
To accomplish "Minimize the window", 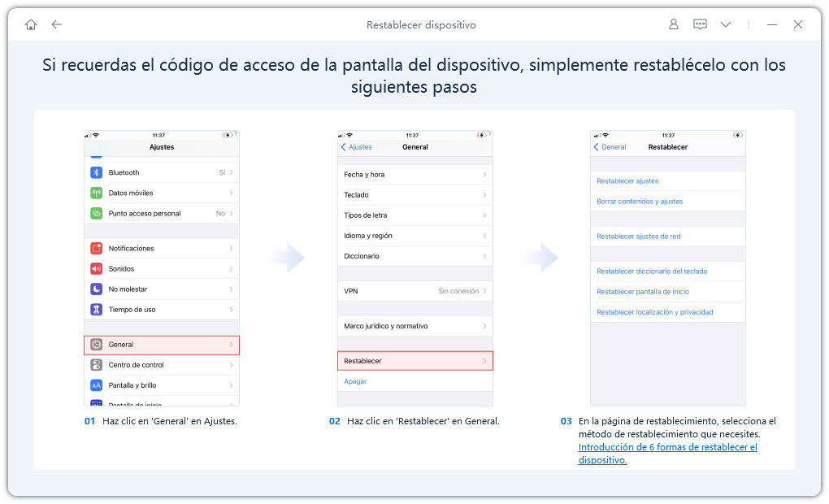I will (x=772, y=25).
